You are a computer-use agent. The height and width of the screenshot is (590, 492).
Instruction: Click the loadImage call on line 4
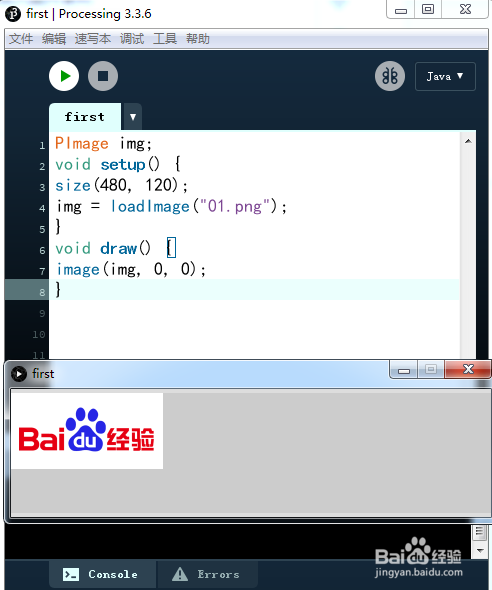click(150, 207)
